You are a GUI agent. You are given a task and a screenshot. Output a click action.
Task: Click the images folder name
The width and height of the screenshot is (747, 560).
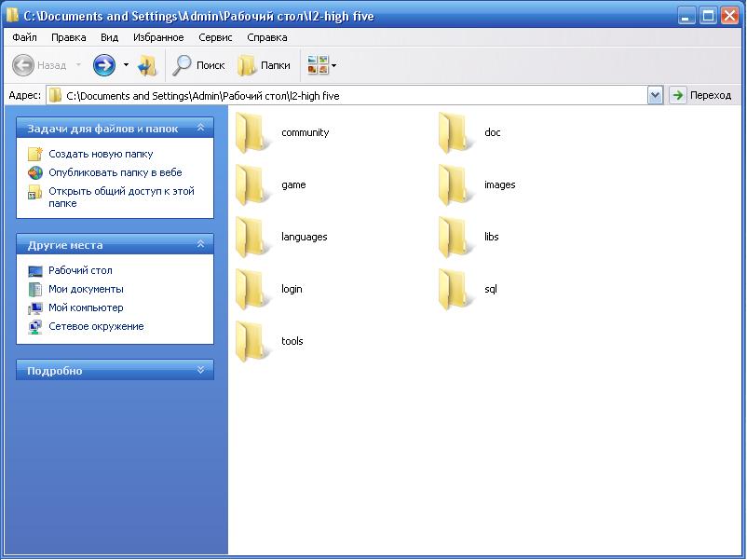500,184
